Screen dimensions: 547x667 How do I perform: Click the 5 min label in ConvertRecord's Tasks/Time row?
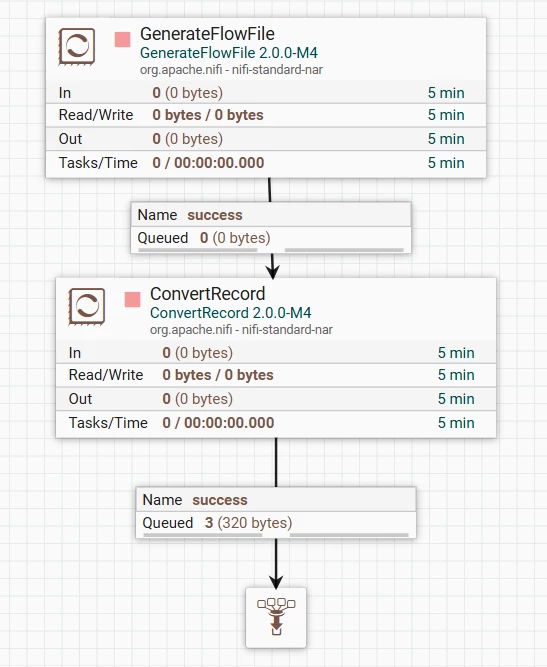(456, 423)
